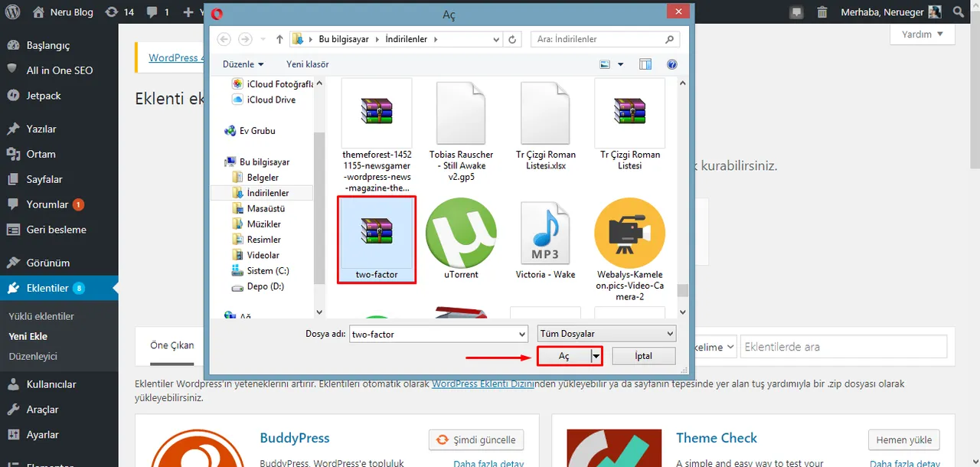This screenshot has width=980, height=467.
Task: Select the two-factor archive file
Action: [377, 239]
